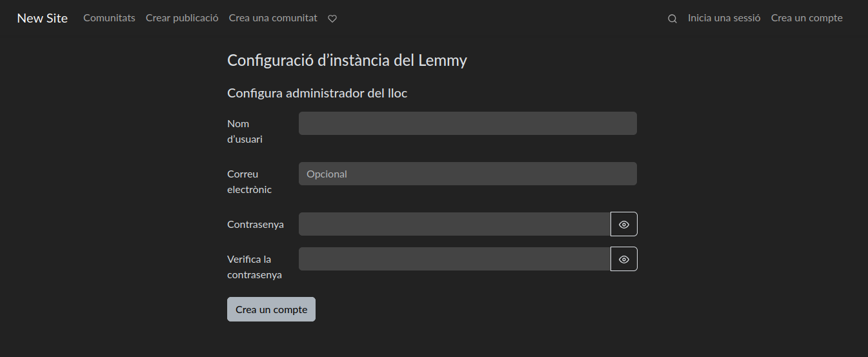Click the Correu electrònic Opcional field

467,174
